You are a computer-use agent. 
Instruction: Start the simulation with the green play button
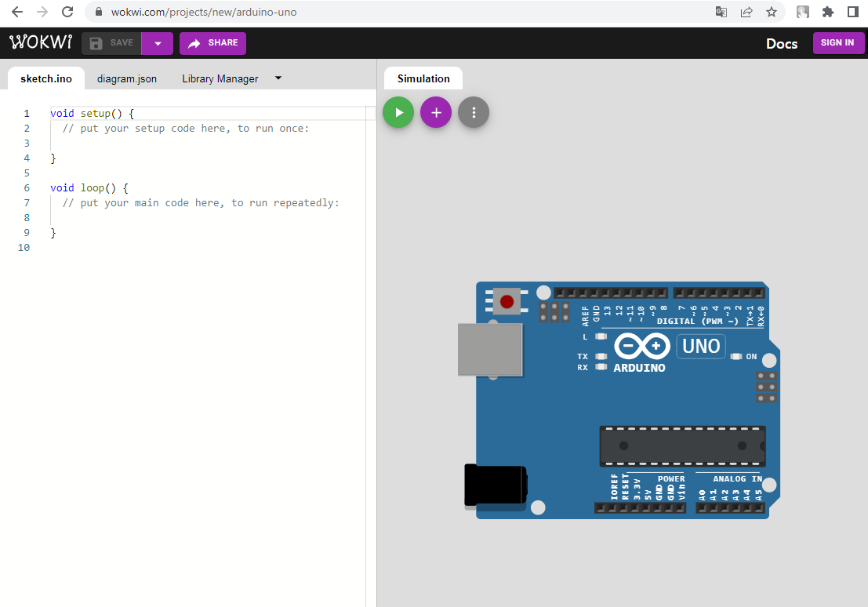point(398,112)
